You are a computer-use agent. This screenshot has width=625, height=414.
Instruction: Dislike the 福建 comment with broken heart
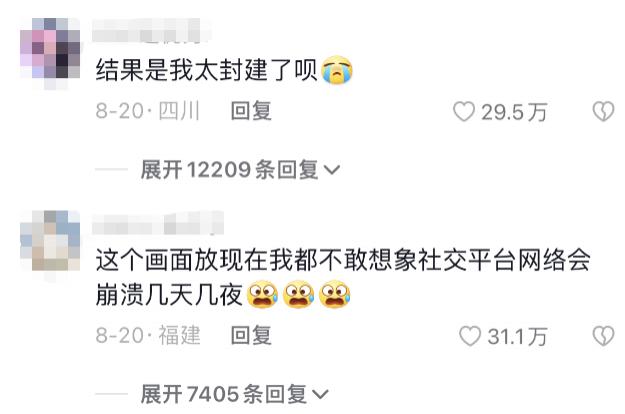pyautogui.click(x=603, y=336)
